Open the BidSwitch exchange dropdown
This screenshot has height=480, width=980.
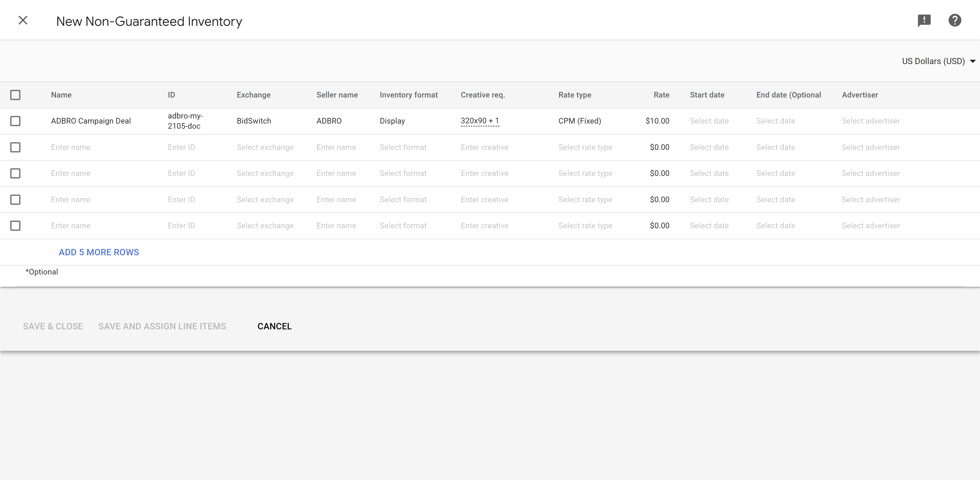254,121
